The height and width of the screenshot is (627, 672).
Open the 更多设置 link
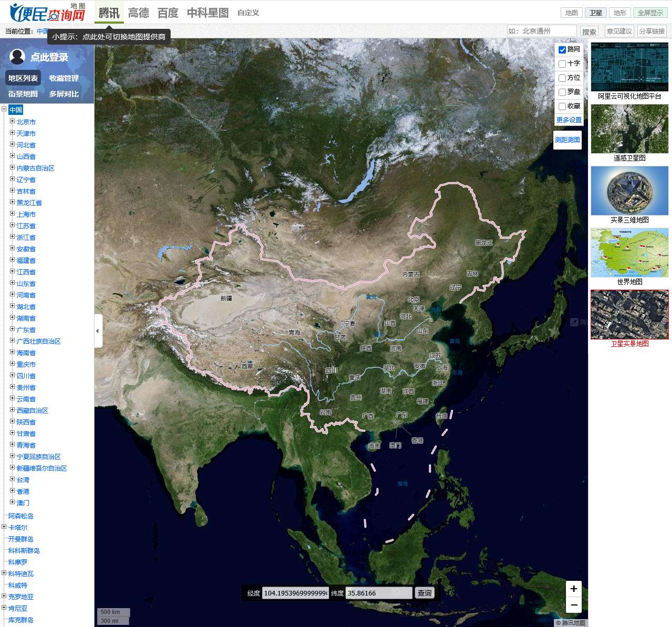pyautogui.click(x=569, y=120)
